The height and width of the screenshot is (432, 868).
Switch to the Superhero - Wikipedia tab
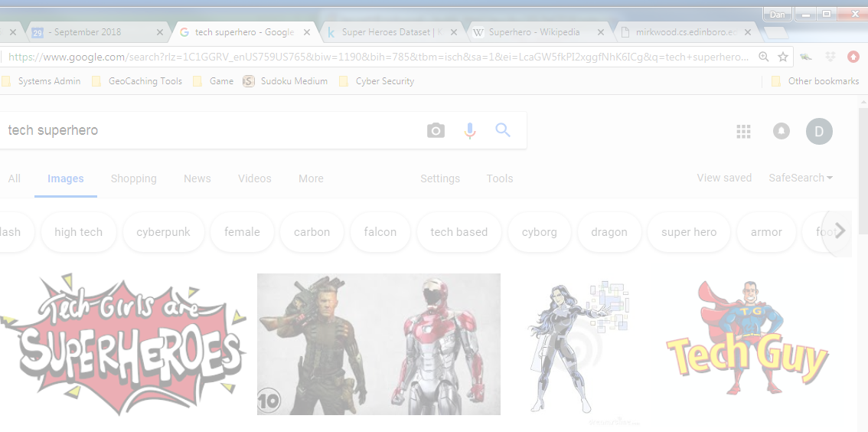click(x=534, y=32)
